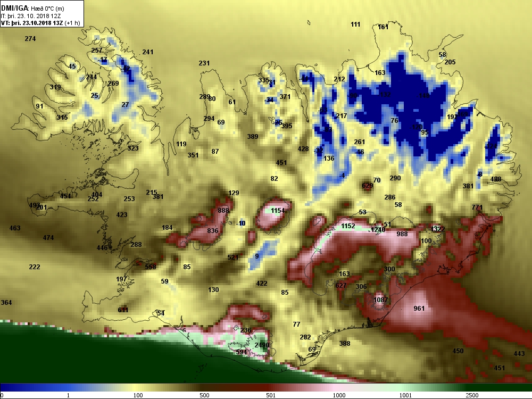
Task: Click the 161 value in the northeast
Action: [383, 27]
